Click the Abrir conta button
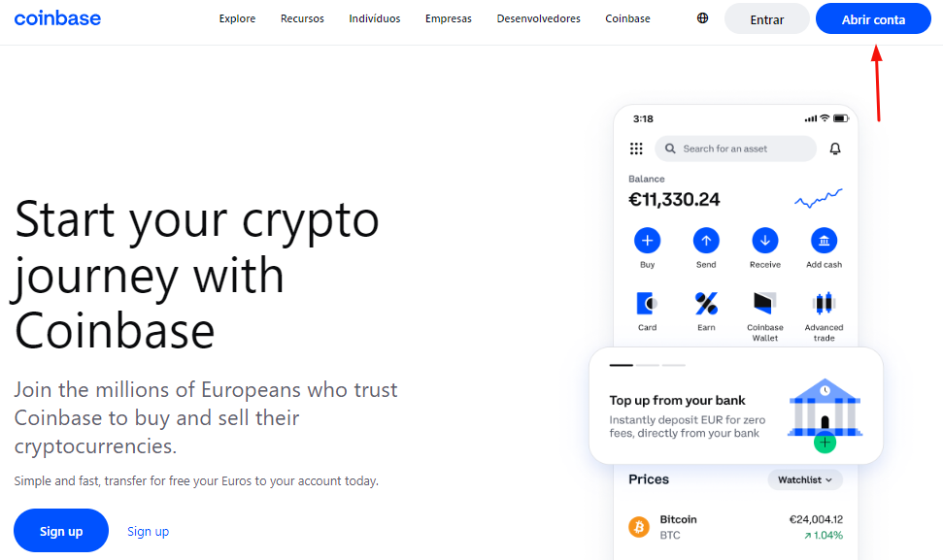The image size is (943, 560). tap(873, 19)
